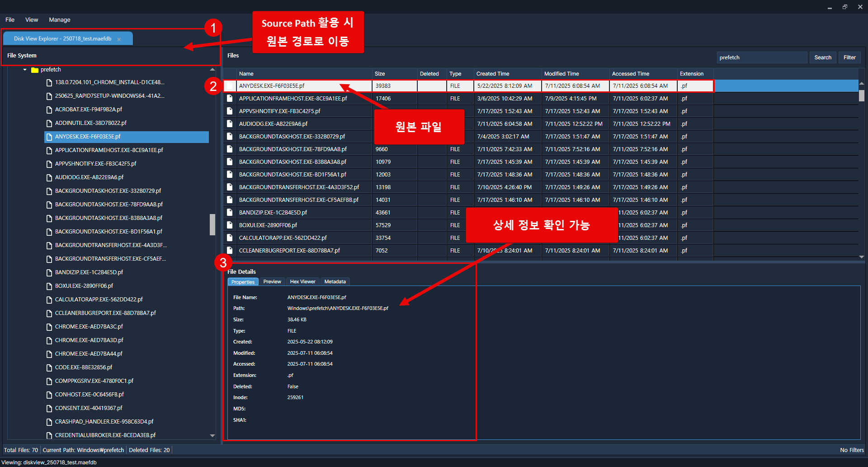The height and width of the screenshot is (467, 868).
Task: Click the yellow prefetch folder icon
Action: (x=34, y=70)
